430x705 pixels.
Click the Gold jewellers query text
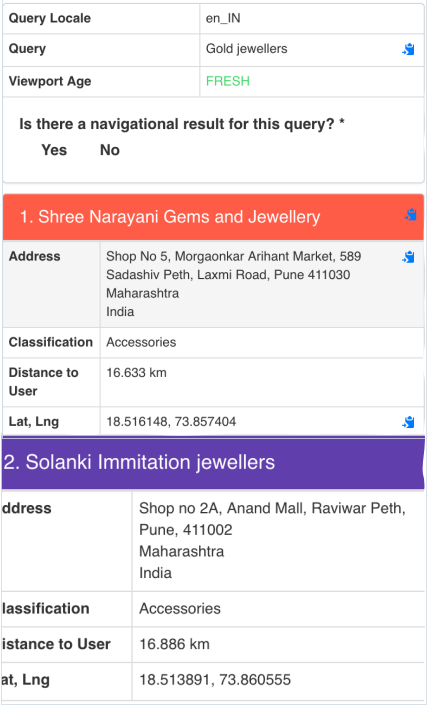tap(246, 49)
